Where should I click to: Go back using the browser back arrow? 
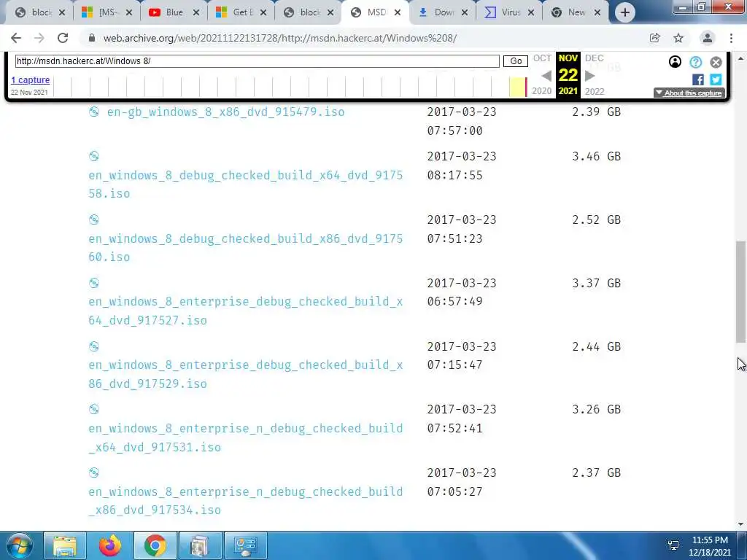(16, 38)
